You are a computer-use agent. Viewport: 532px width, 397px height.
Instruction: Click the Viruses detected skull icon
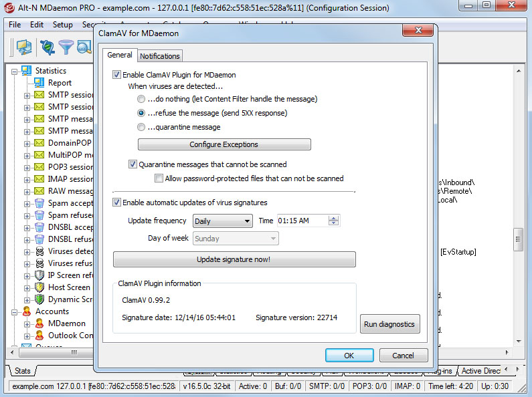pyautogui.click(x=39, y=251)
